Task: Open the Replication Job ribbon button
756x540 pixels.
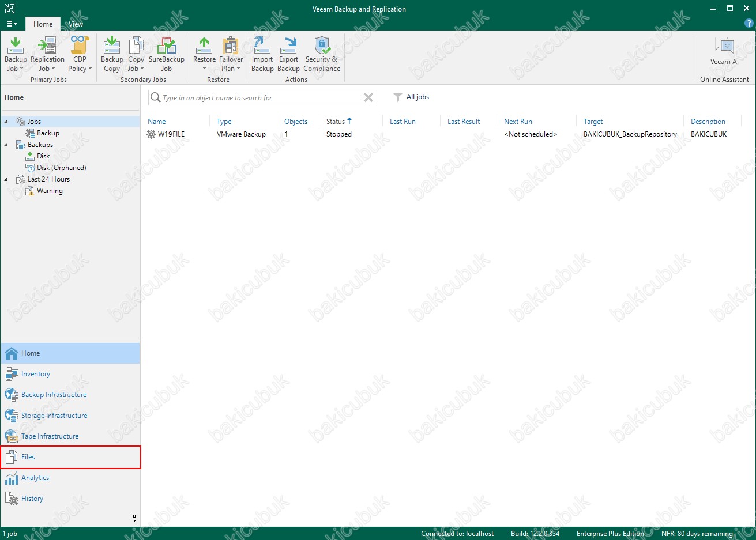Action: [x=47, y=54]
